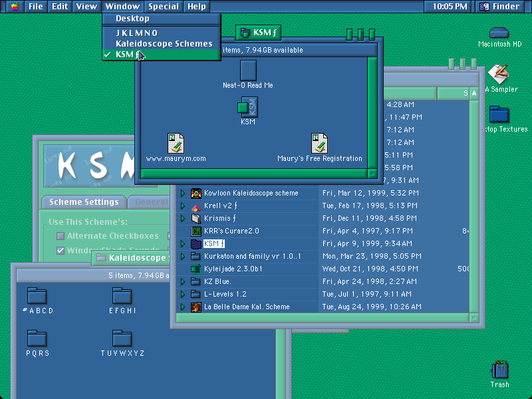Click the Kowloon Kaleidoscope scheme row icon
532x399 pixels.
point(196,193)
